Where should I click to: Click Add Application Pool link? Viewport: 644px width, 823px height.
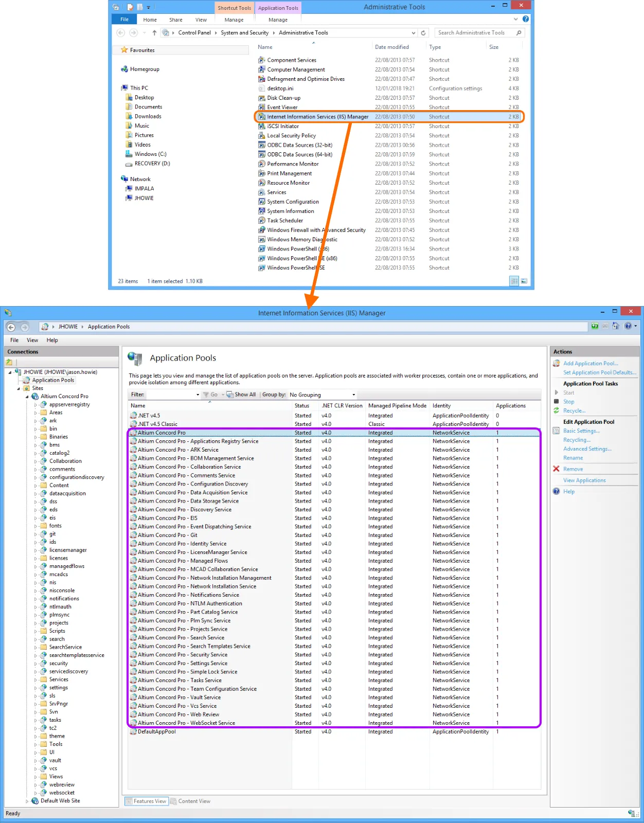591,364
